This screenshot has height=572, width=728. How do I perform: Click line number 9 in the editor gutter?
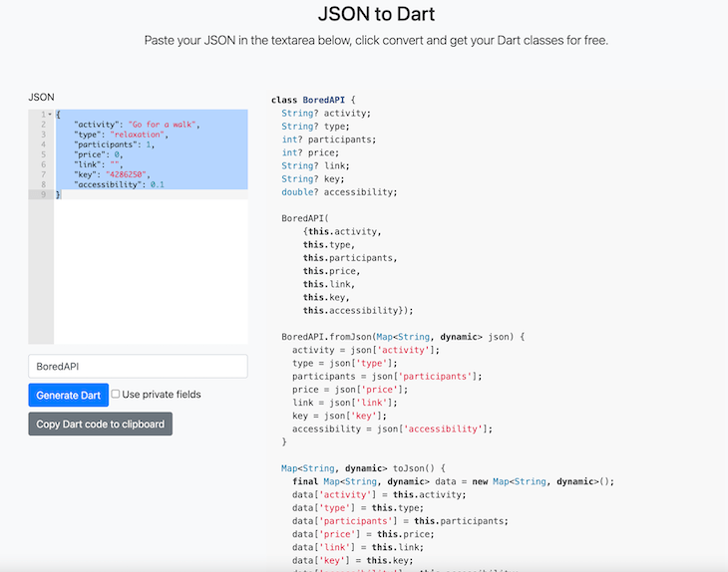coord(43,194)
